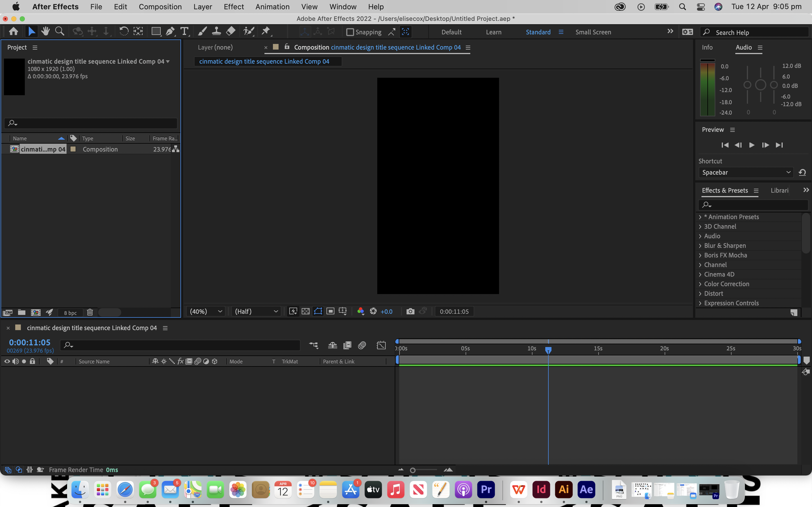This screenshot has width=812, height=507.
Task: Open the magnification ratio dropdown
Action: (205, 311)
